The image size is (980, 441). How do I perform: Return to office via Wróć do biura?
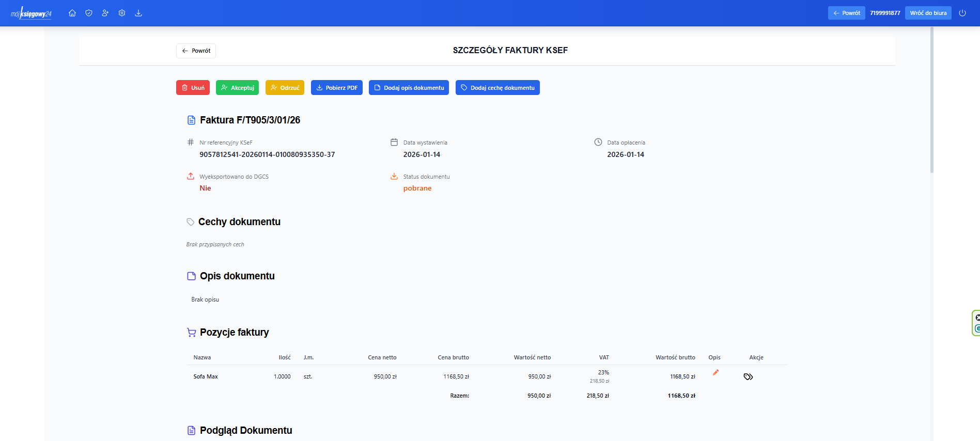click(x=928, y=13)
